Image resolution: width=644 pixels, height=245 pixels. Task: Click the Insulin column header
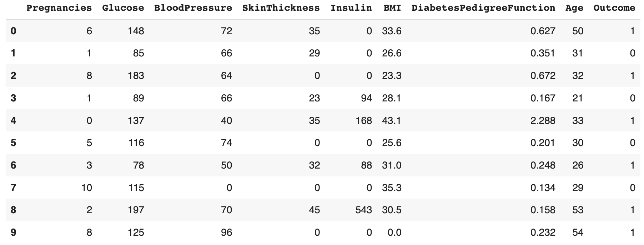point(351,8)
